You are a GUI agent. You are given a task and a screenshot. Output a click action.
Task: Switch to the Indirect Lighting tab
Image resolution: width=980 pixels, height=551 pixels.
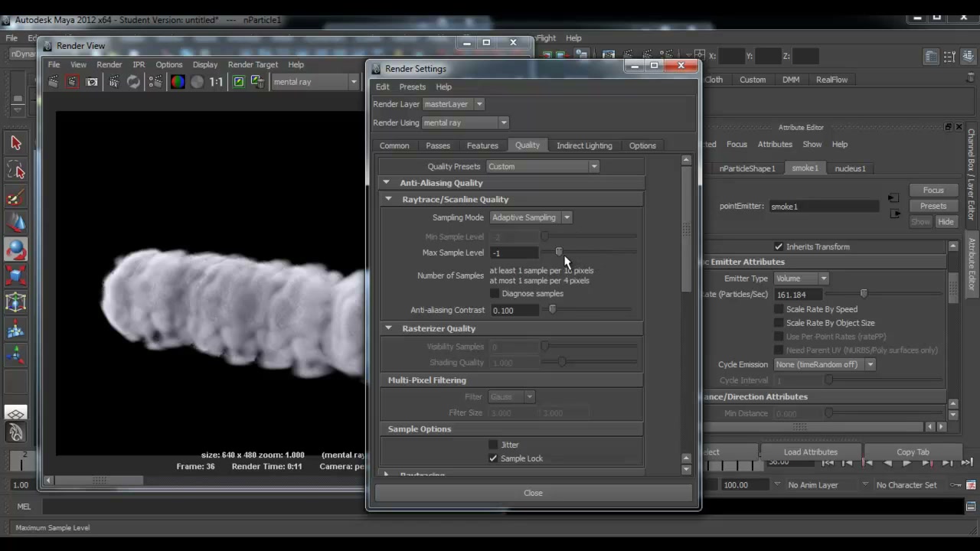pos(584,145)
